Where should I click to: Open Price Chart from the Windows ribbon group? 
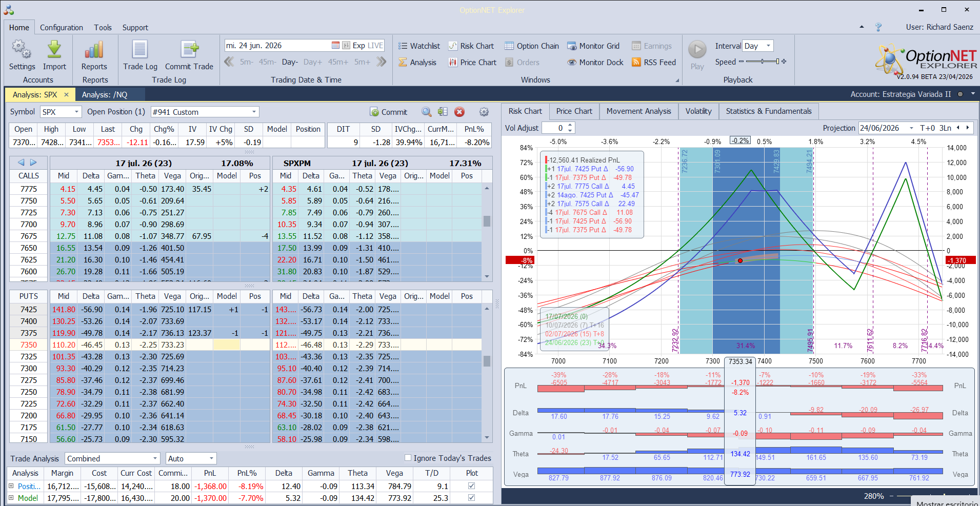pyautogui.click(x=472, y=63)
